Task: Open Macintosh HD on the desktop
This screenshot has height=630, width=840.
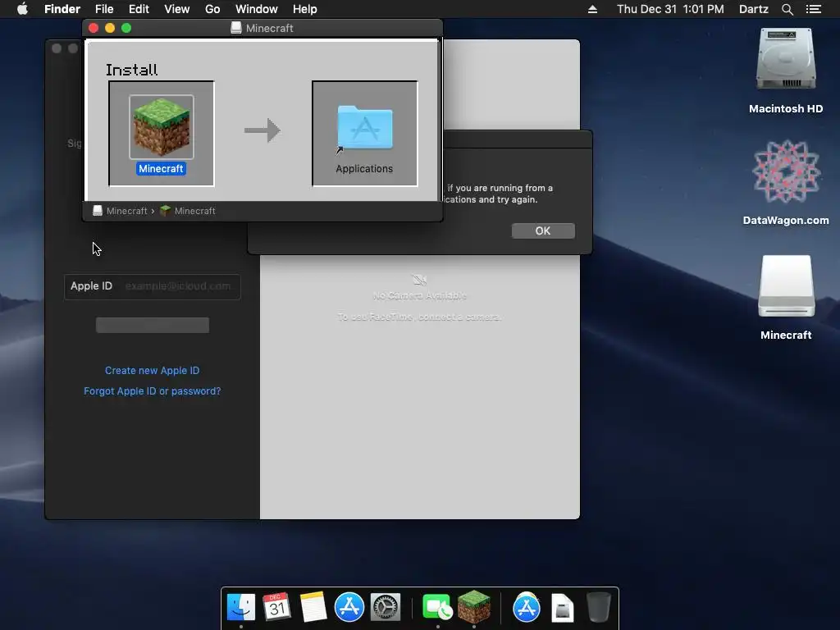Action: coord(786,60)
